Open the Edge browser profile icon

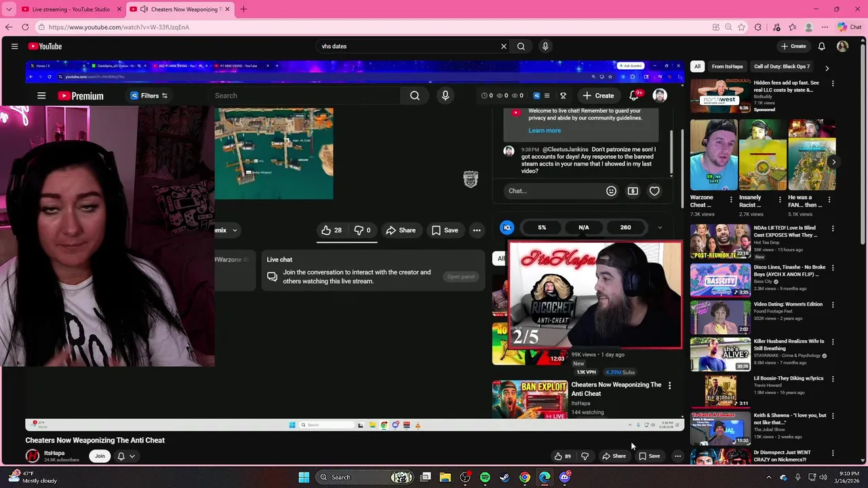point(809,27)
